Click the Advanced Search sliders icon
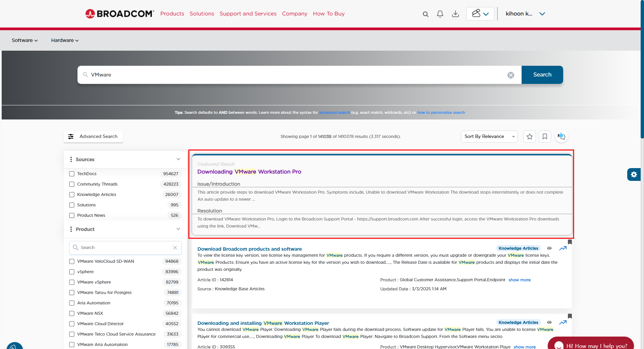Screen dimensions: 644x349 (x=71, y=137)
